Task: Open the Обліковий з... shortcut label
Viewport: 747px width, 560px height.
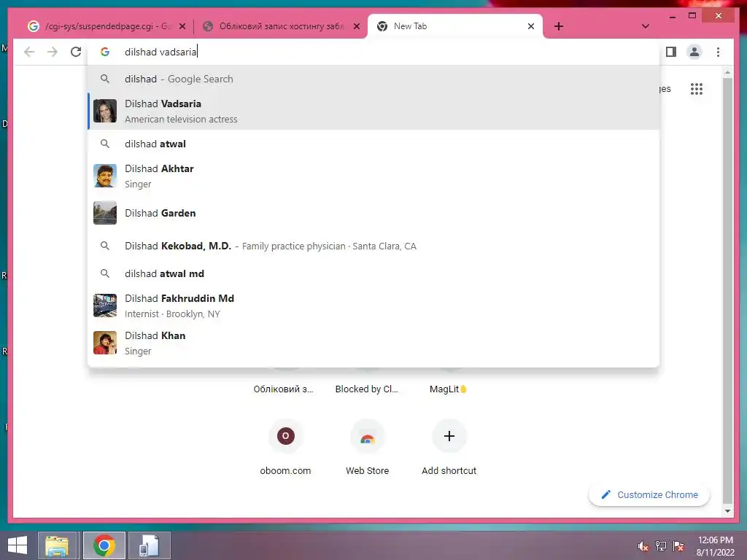Action: pyautogui.click(x=284, y=389)
